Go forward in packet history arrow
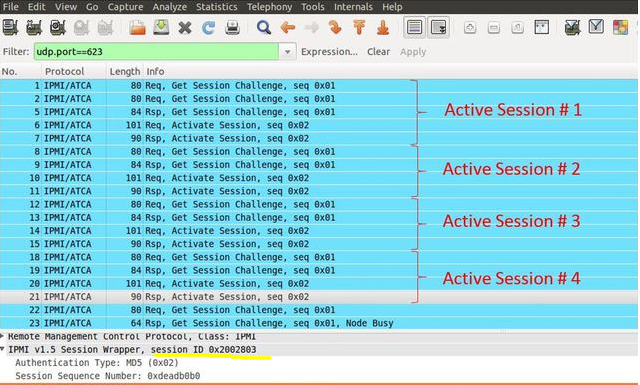 pos(311,28)
